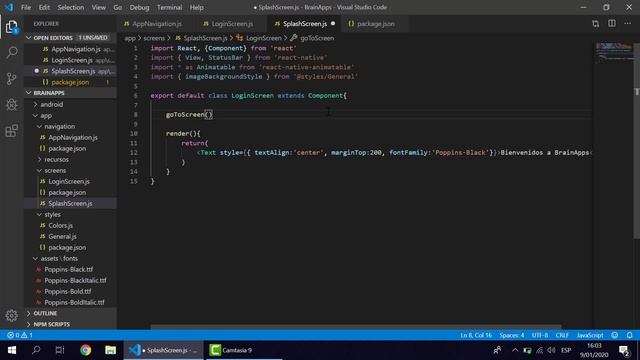Open the File menu
640x360 pixels.
click(x=26, y=7)
